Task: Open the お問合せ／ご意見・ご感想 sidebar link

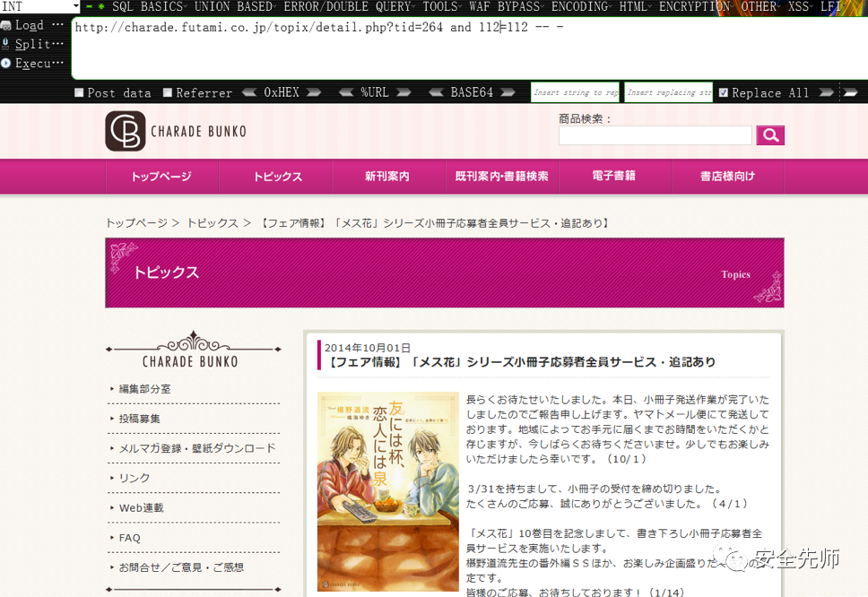Action: [181, 567]
